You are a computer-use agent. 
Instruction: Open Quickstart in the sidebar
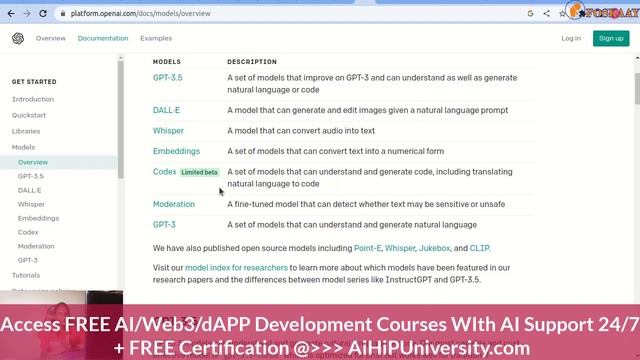click(x=29, y=115)
